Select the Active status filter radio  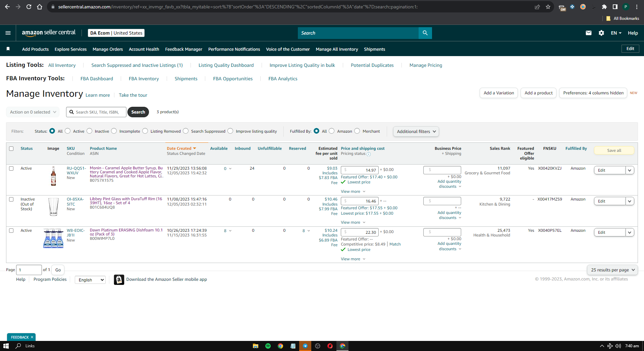[x=68, y=131]
